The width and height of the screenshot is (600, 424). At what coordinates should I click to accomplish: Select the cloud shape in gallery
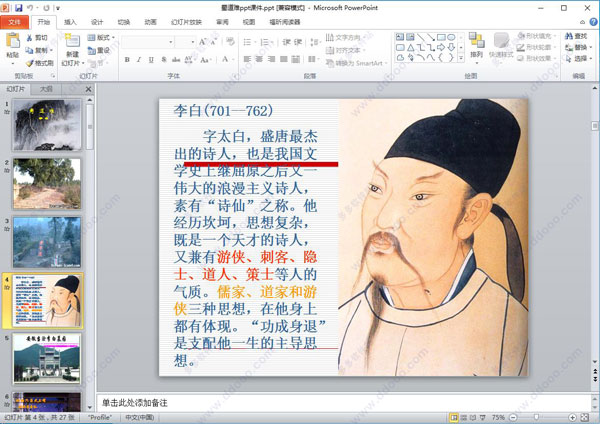[400, 57]
